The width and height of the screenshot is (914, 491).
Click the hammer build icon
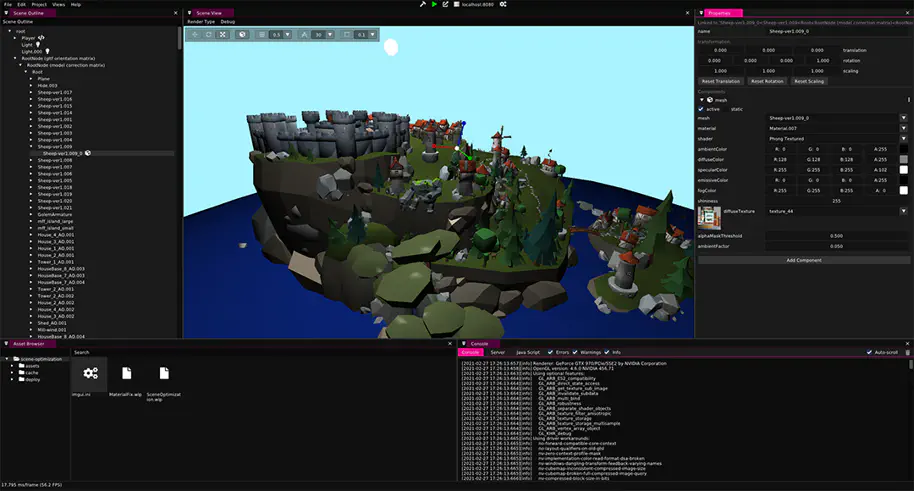pos(421,4)
